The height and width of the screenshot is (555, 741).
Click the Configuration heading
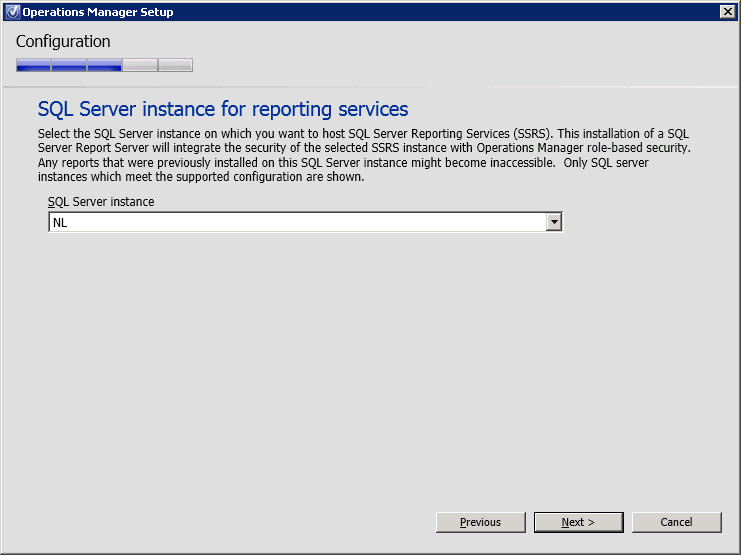tap(63, 42)
